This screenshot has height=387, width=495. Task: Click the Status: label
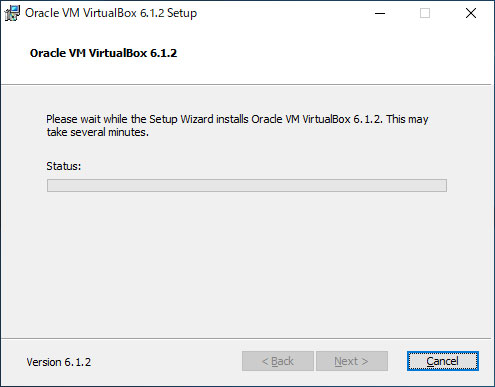point(63,166)
